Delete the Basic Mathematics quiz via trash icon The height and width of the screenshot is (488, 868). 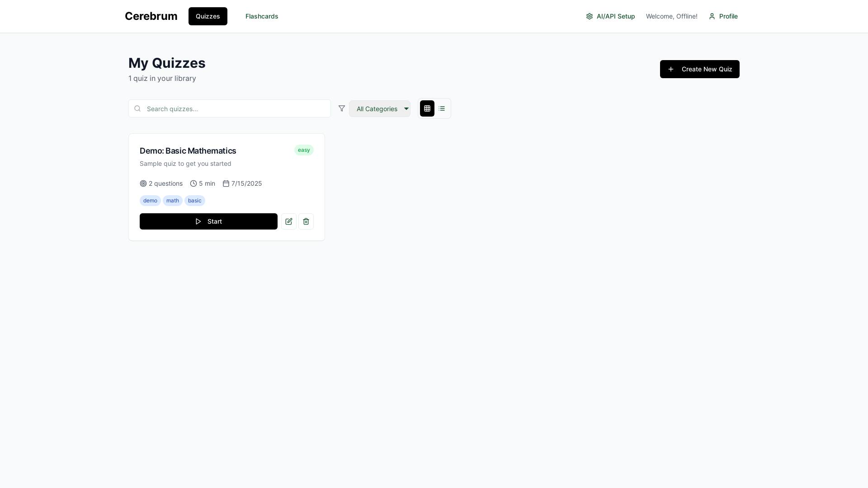[x=306, y=221]
